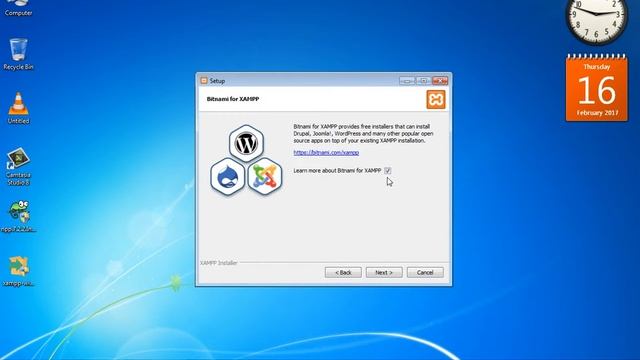Screen dimensions: 640x360
Task: Select the Camtasia Studio 8 shortcut
Action: (x=18, y=167)
